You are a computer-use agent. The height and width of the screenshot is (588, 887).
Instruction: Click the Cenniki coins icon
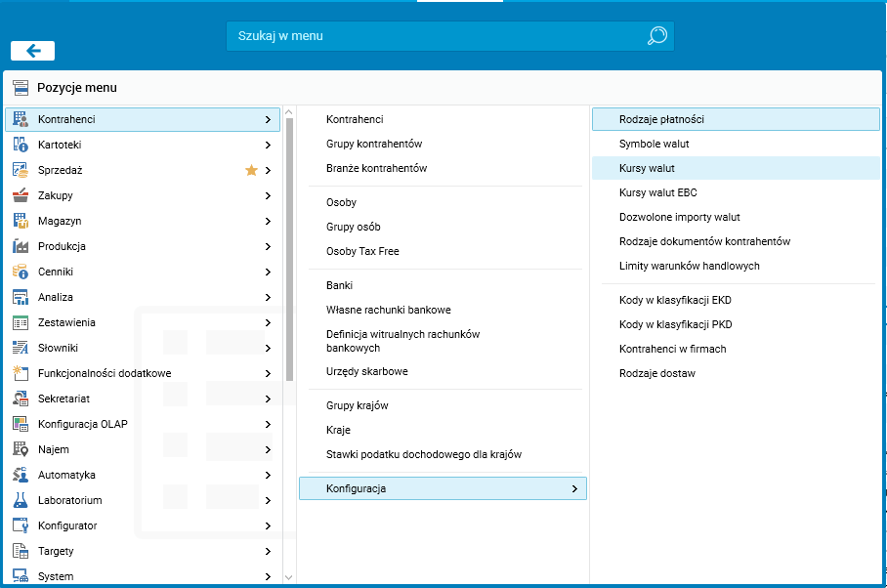[x=21, y=272]
